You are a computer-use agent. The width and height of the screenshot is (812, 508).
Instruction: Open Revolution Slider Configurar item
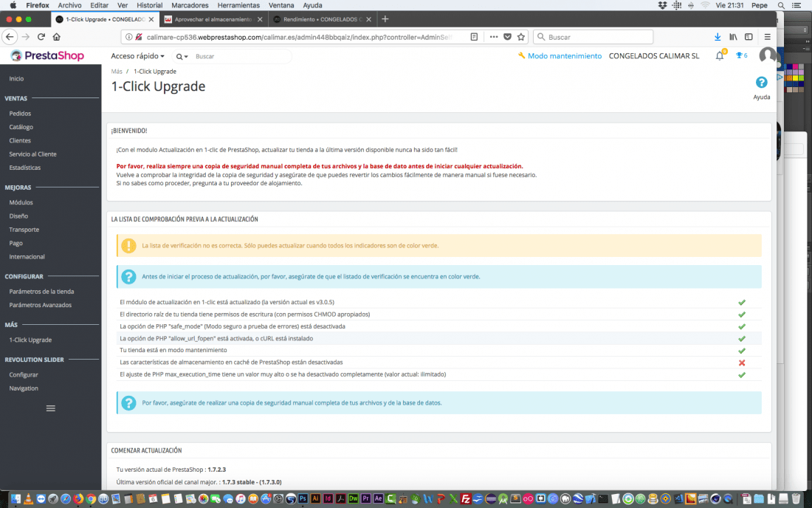(24, 375)
